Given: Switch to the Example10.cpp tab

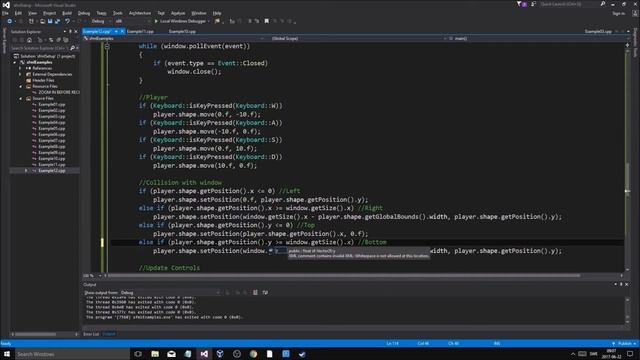Looking at the screenshot, I should pos(182,31).
